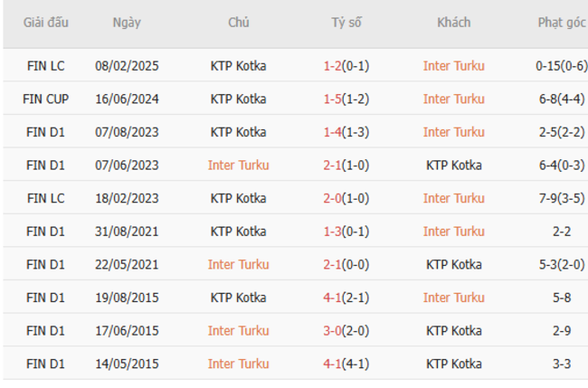Click KTP Kotka in the 16/06/2024 row
This screenshot has width=588, height=388.
pos(239,99)
